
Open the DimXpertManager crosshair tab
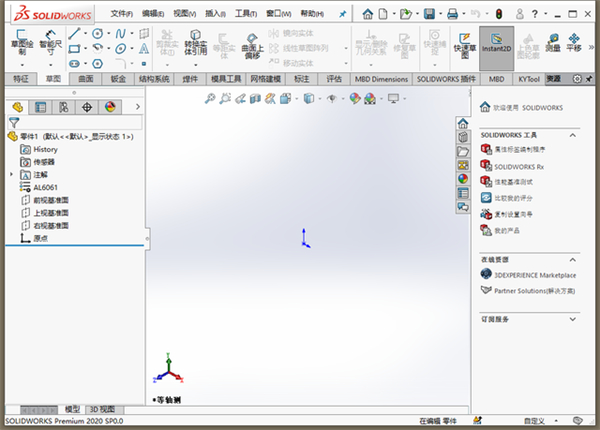click(x=87, y=106)
